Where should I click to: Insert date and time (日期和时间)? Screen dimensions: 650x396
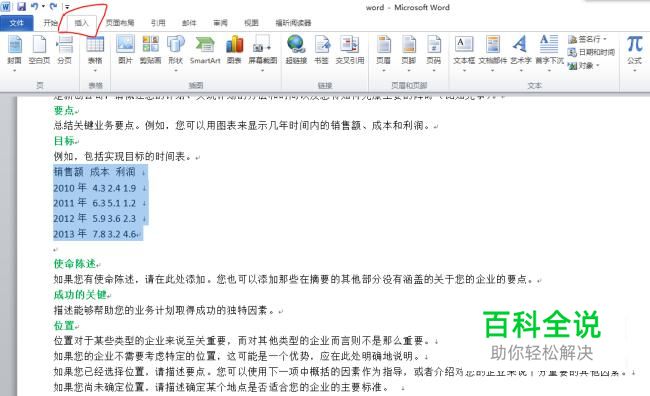pyautogui.click(x=591, y=52)
